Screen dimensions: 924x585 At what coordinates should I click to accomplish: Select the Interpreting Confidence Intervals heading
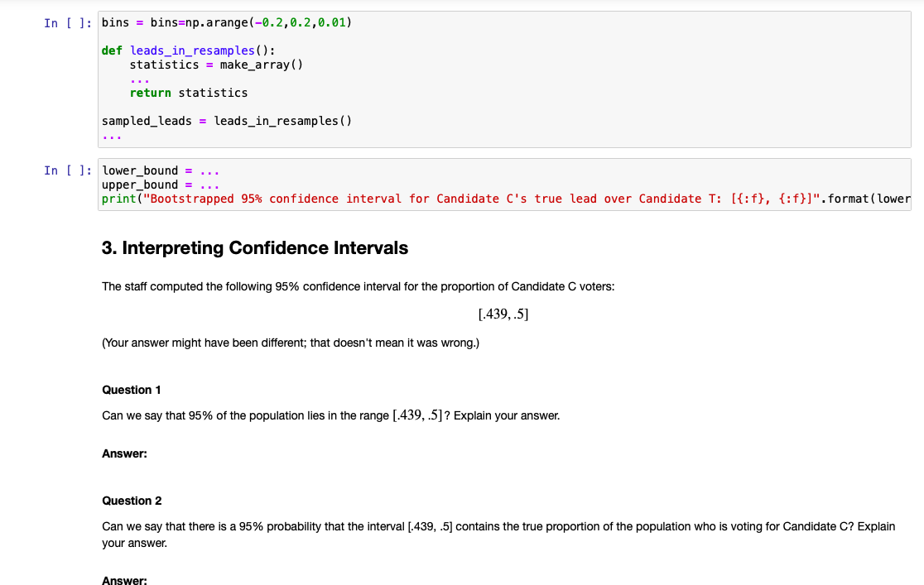pyautogui.click(x=255, y=248)
